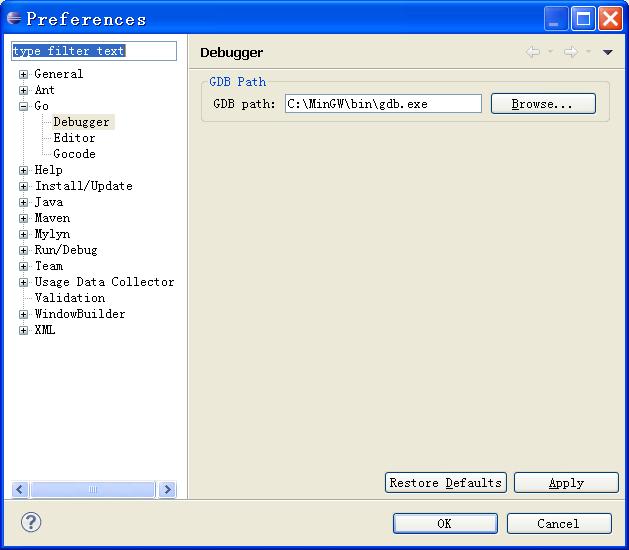629x550 pixels.
Task: Click the forward navigation arrow icon
Action: pyautogui.click(x=570, y=52)
